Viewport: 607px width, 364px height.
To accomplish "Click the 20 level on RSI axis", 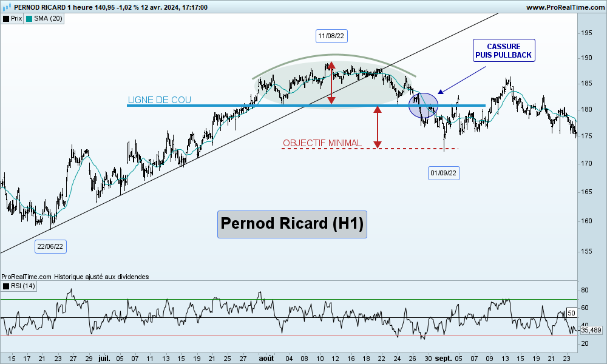I will 585,343.
